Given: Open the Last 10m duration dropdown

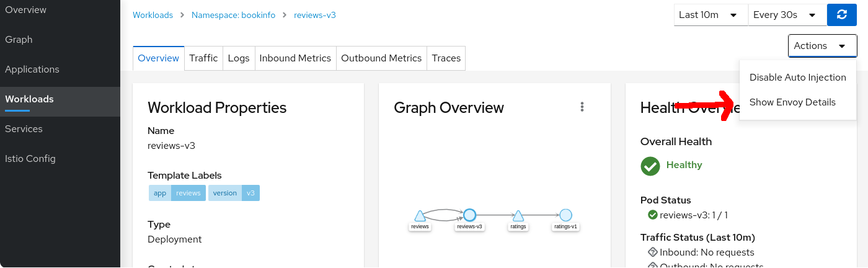Looking at the screenshot, I should [x=711, y=15].
